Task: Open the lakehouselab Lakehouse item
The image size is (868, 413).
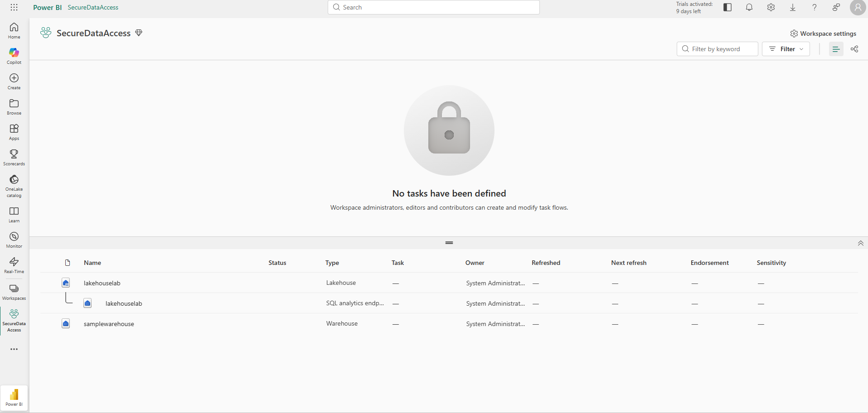Action: [102, 283]
